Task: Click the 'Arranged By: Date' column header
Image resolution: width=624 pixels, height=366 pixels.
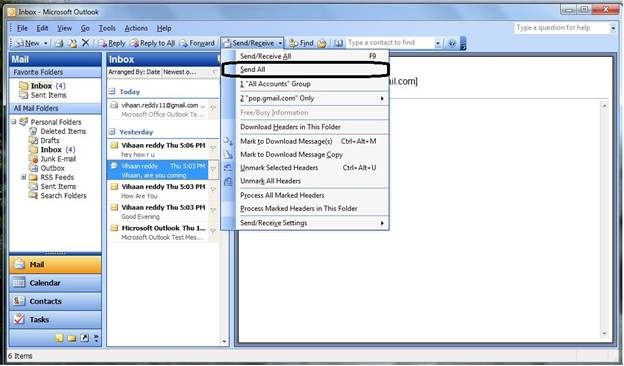Action: (x=134, y=72)
